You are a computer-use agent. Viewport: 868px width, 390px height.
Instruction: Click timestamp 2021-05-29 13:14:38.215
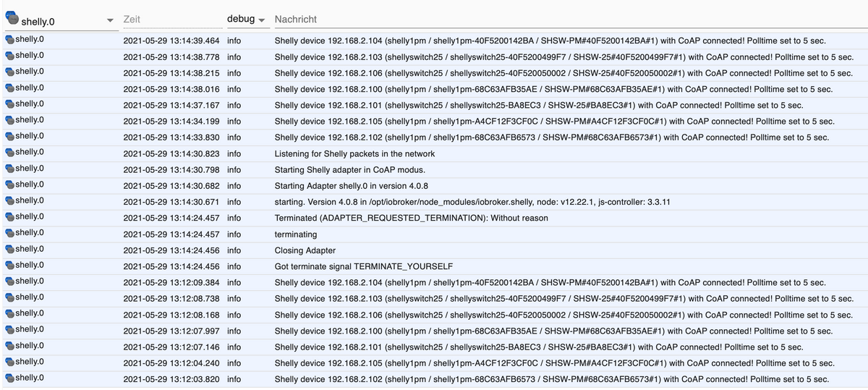(171, 73)
